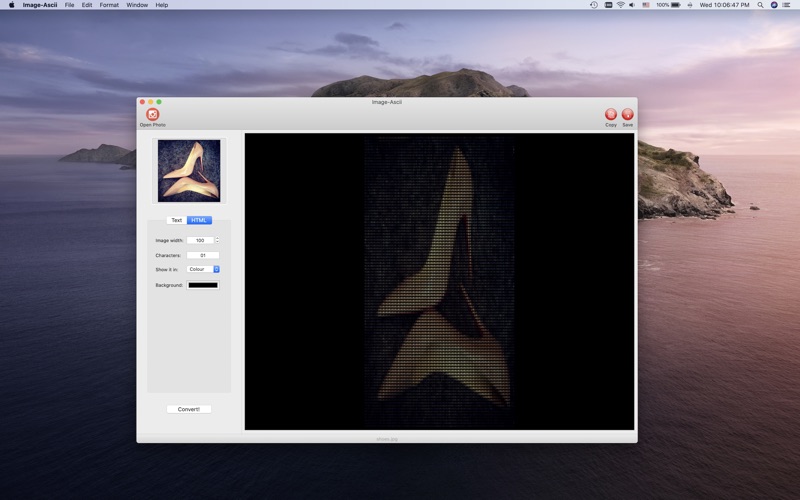Open the Time Machine menu bar icon
The height and width of the screenshot is (500, 800).
click(593, 5)
